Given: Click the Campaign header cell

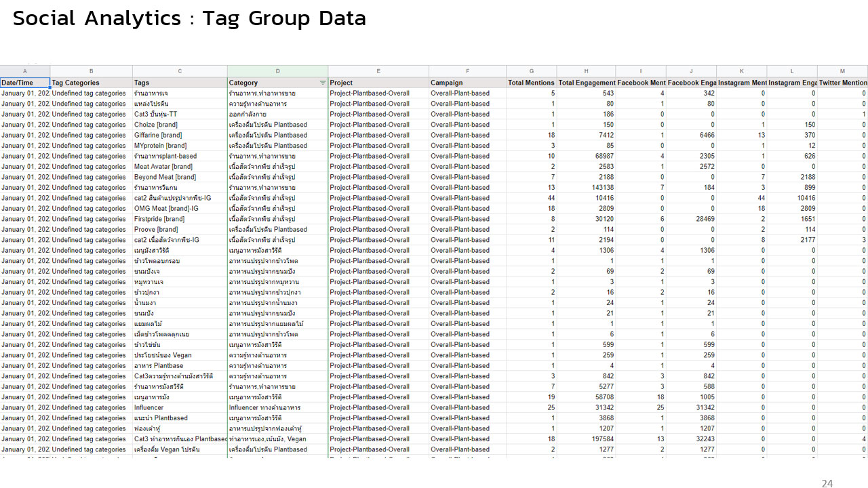Looking at the screenshot, I should pos(467,83).
